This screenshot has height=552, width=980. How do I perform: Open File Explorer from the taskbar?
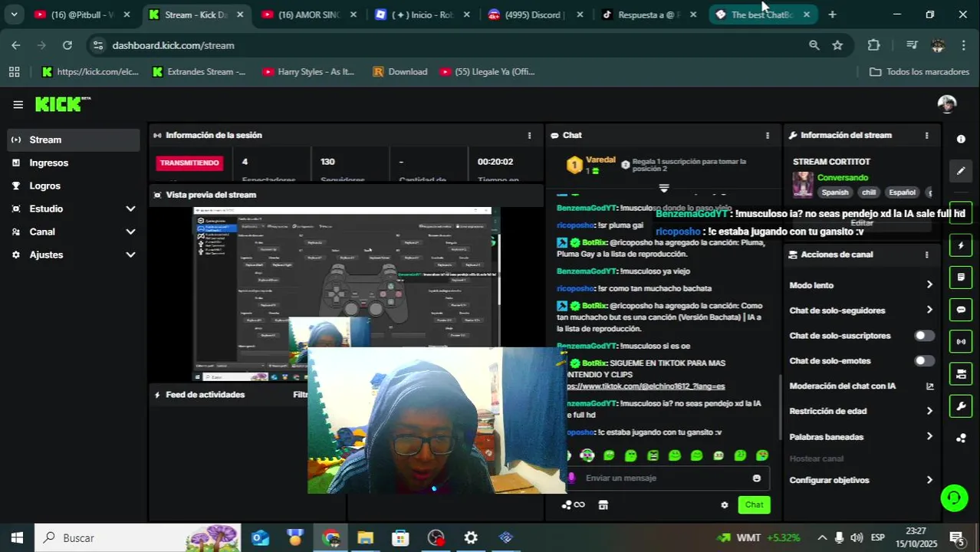365,538
